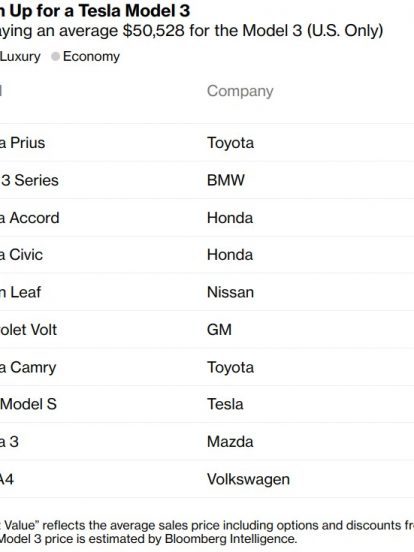414x552 pixels.
Task: Sort by the Company column header
Action: point(240,91)
